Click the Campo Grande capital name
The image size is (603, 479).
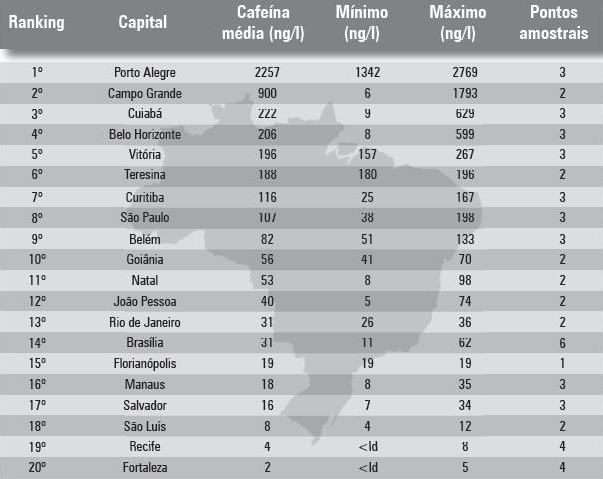pyautogui.click(x=145, y=93)
